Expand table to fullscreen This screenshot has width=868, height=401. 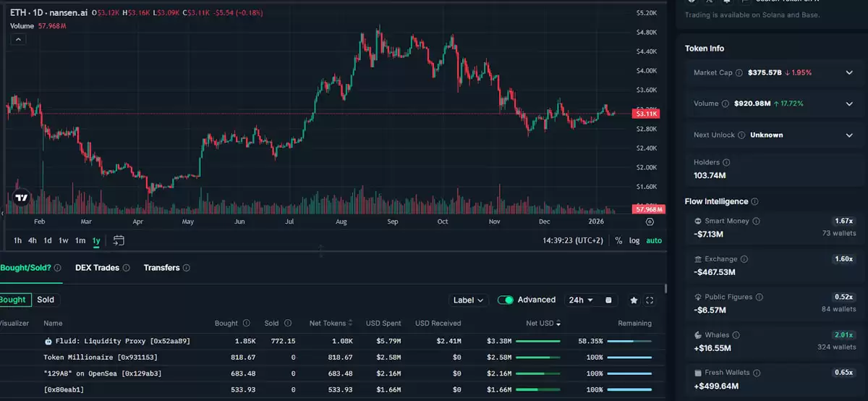[650, 300]
